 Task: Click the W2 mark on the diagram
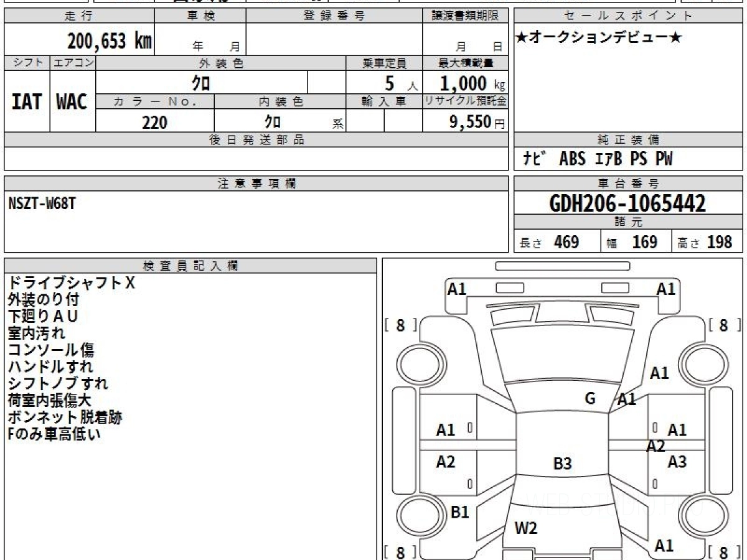pos(525,528)
